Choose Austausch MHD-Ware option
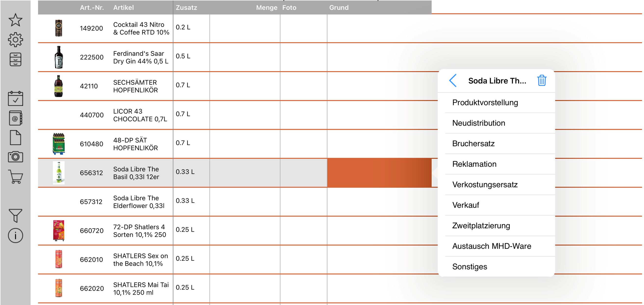The image size is (644, 305). tap(491, 246)
